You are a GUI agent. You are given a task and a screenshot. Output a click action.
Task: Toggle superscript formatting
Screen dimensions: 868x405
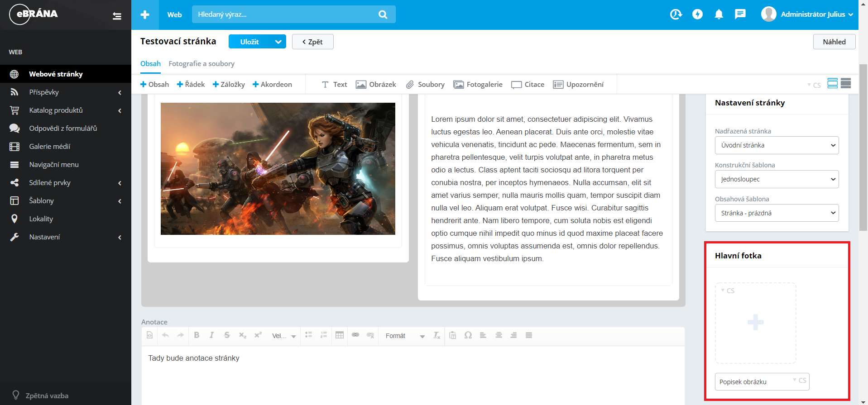(x=258, y=335)
